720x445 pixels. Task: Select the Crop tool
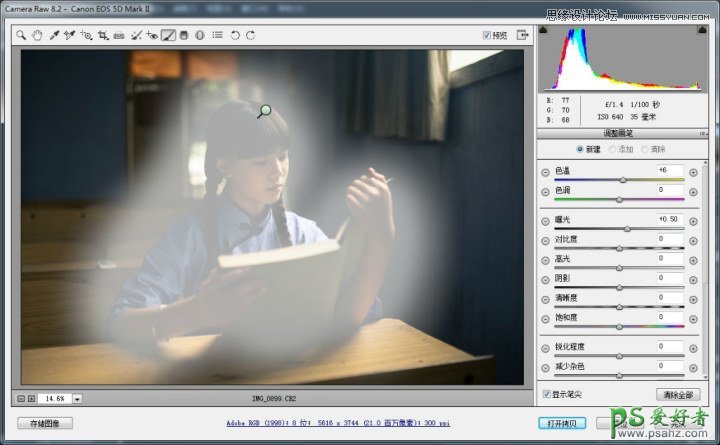(x=103, y=35)
